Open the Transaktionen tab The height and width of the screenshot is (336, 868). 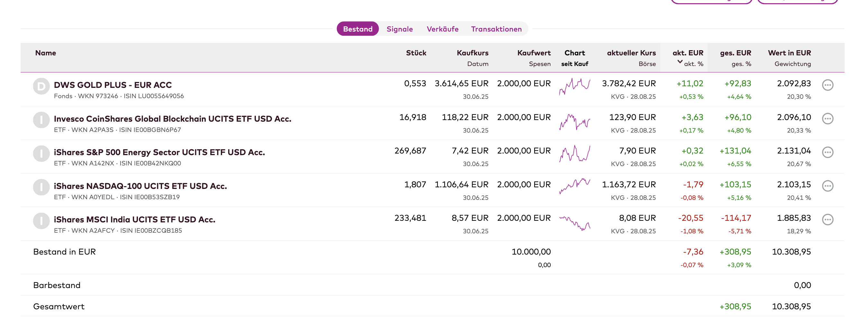point(496,29)
